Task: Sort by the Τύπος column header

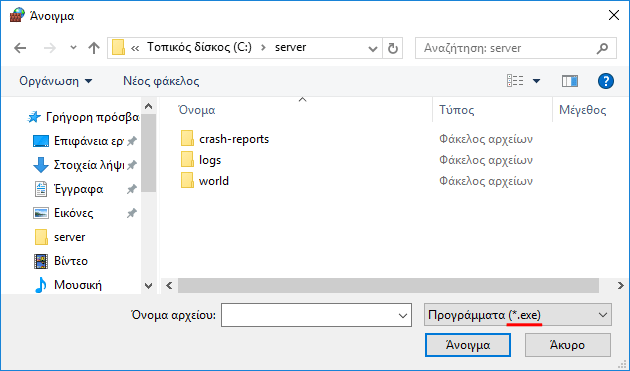Action: [x=456, y=110]
